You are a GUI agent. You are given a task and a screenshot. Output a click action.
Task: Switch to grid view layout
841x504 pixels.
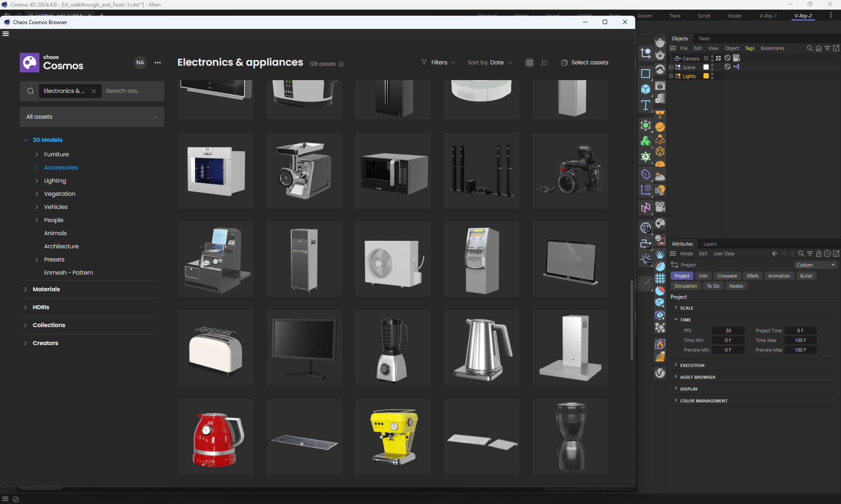(530, 63)
